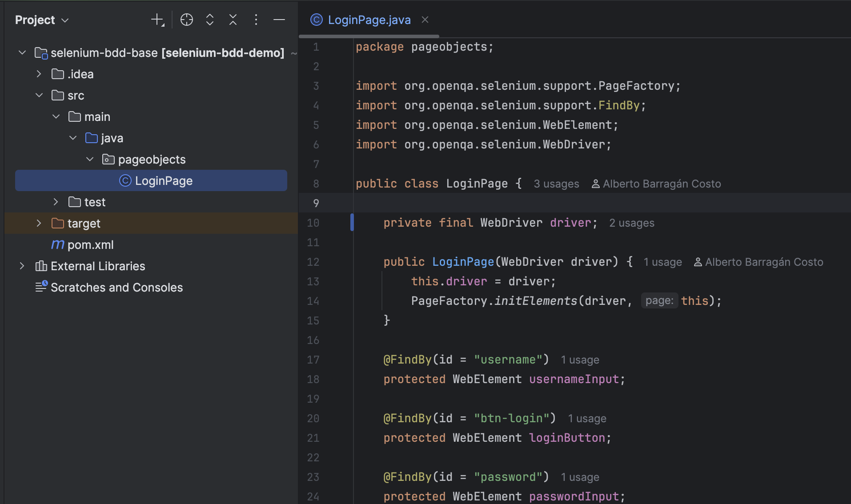Click the Maven pom.xml icon
Viewport: 851px width, 504px height.
click(58, 244)
